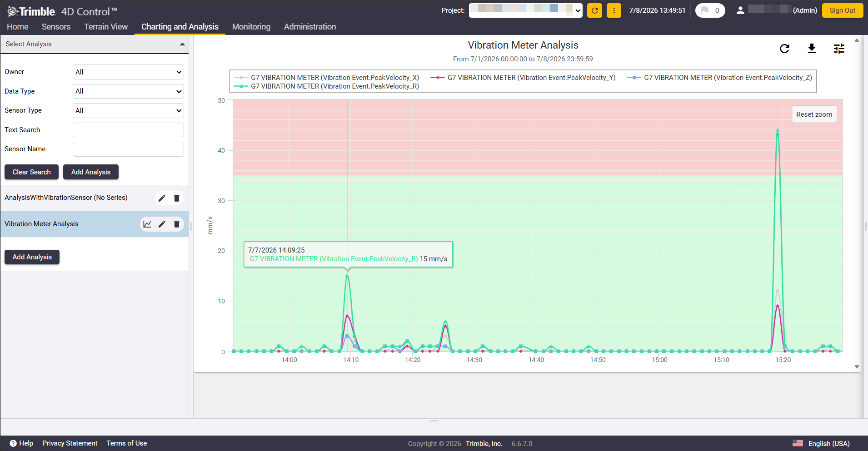This screenshot has width=868, height=451.
Task: Switch to the Monitoring tab
Action: tap(251, 27)
